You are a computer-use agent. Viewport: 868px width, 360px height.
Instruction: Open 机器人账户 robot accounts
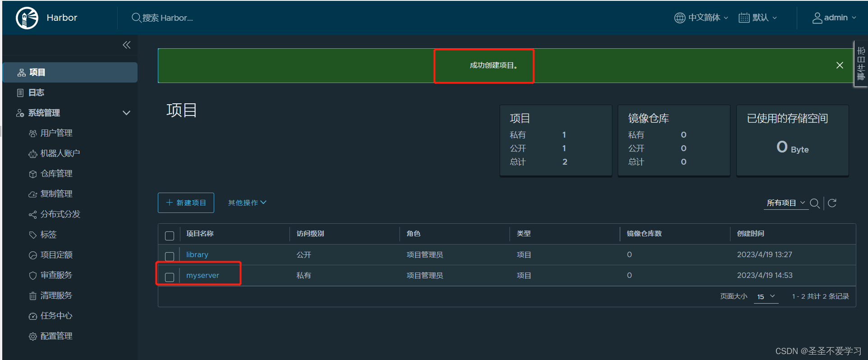coord(60,153)
